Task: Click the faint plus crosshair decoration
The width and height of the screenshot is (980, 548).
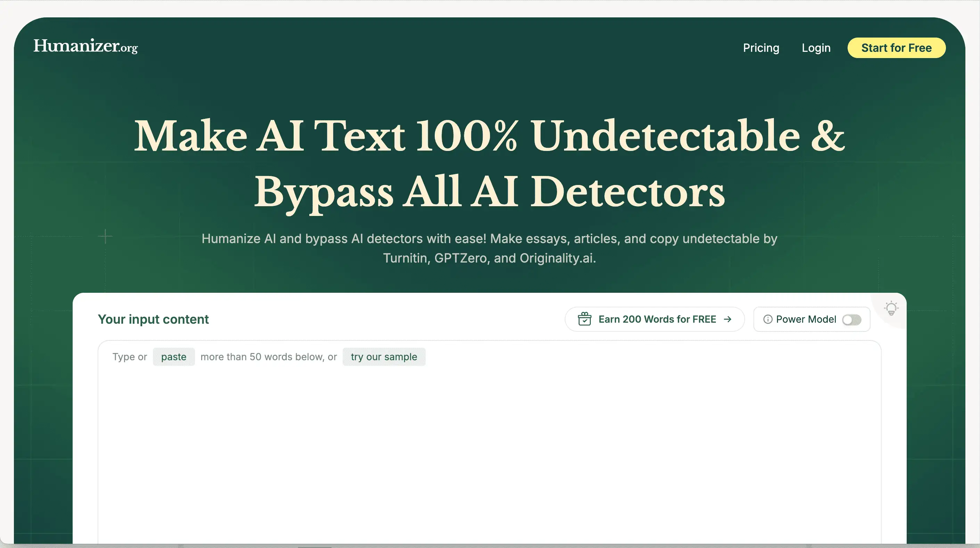Action: (105, 236)
